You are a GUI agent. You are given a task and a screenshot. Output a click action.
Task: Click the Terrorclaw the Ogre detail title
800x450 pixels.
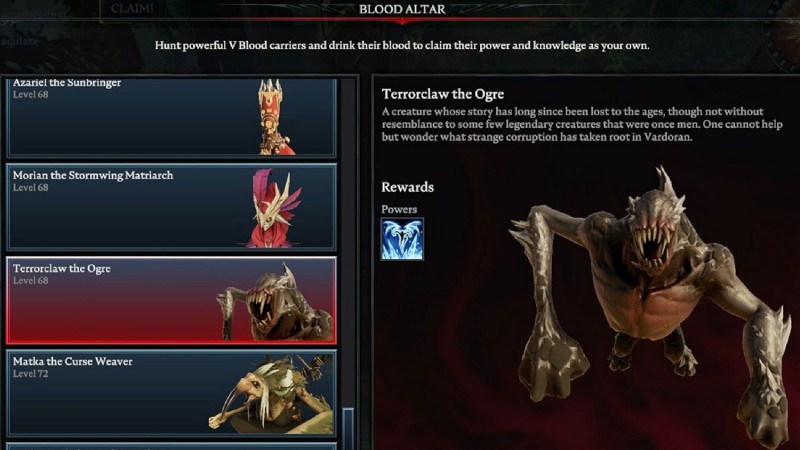point(443,94)
